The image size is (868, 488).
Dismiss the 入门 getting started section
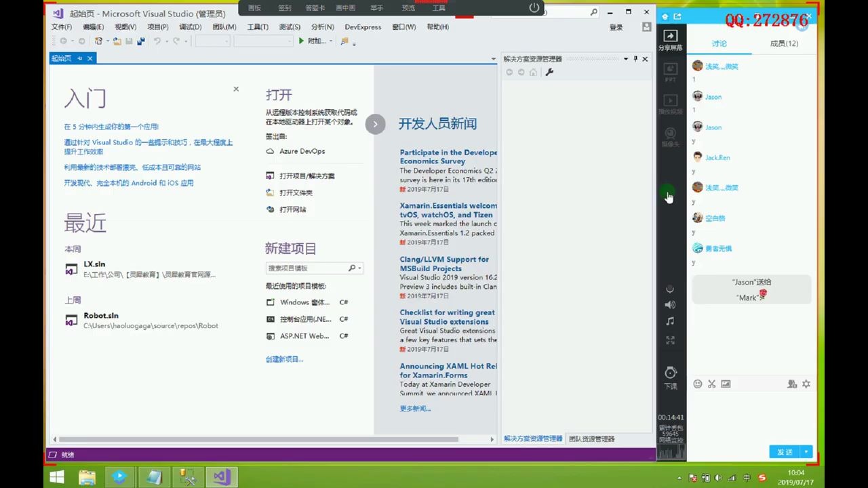(236, 89)
